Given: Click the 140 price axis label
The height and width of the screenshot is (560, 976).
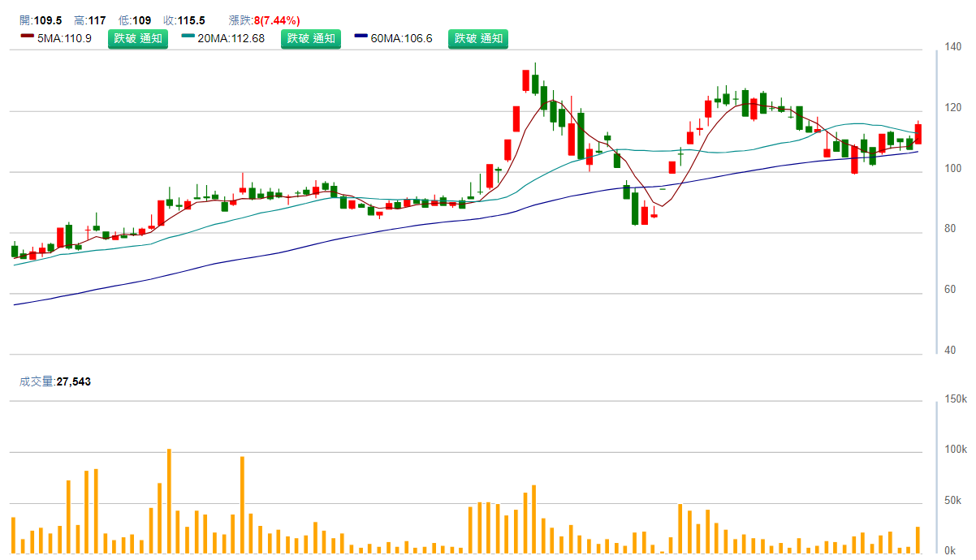Looking at the screenshot, I should coord(952,47).
